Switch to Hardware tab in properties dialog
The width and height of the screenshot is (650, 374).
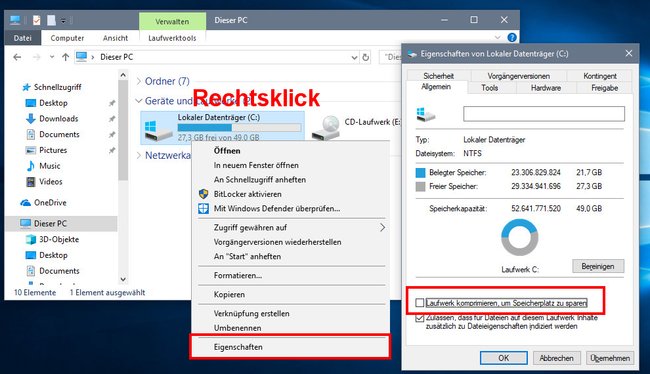546,87
